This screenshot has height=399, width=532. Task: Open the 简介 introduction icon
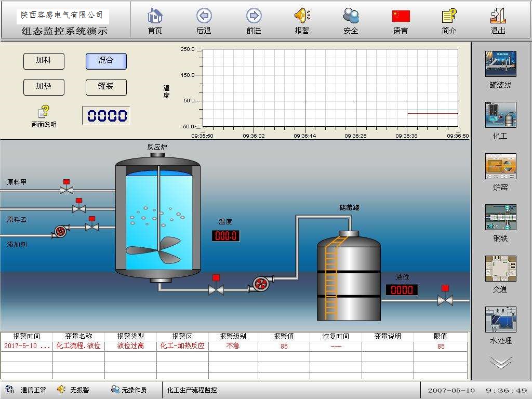coord(449,16)
